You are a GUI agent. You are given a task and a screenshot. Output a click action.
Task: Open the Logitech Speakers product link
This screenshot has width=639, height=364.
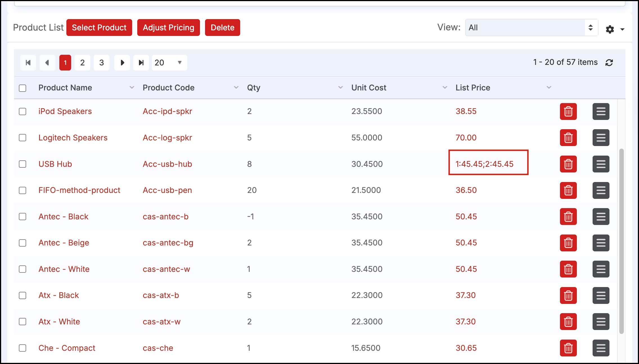[73, 138]
